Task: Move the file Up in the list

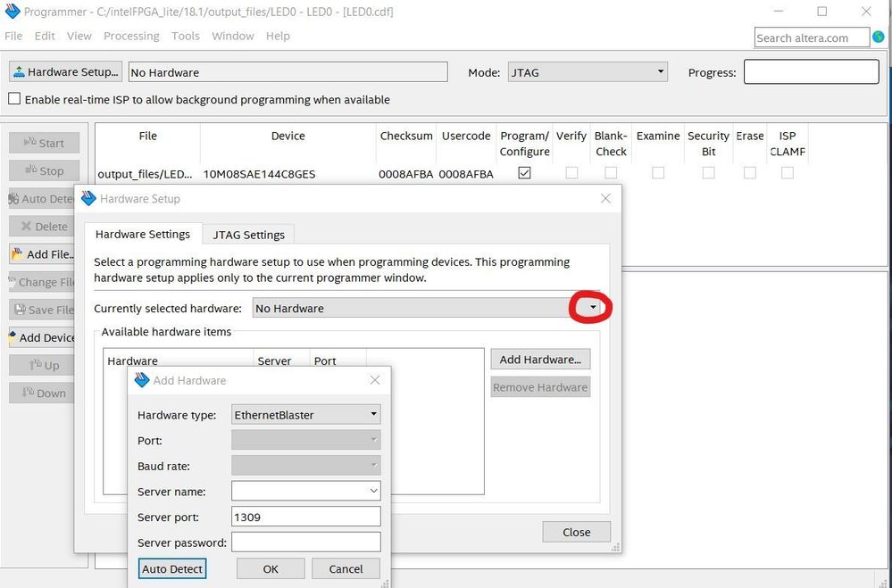Action: (x=42, y=365)
